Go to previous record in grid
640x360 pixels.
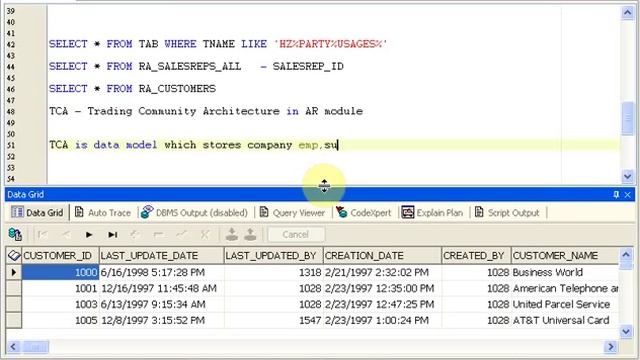point(66,234)
